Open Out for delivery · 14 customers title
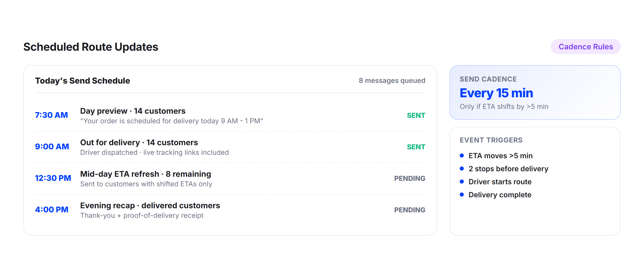 (x=139, y=142)
